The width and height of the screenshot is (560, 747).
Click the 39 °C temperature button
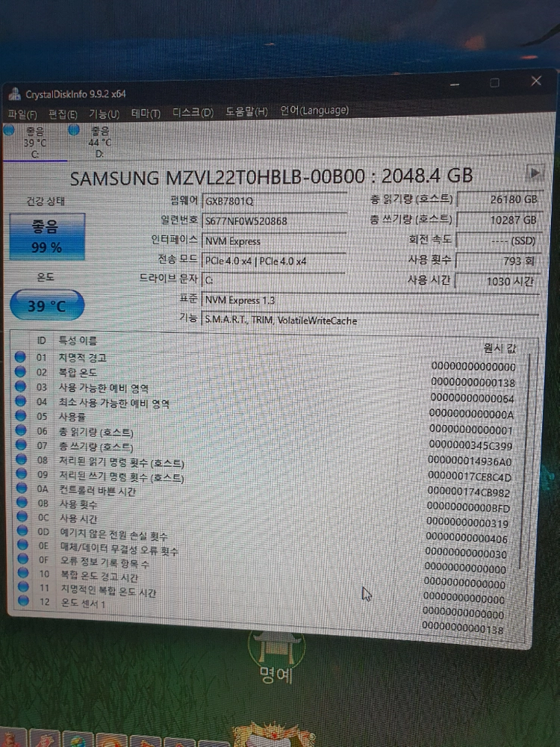[46, 306]
